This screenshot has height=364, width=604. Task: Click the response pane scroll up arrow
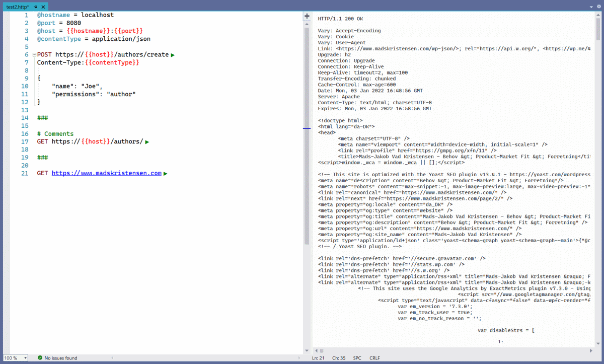[x=598, y=16]
